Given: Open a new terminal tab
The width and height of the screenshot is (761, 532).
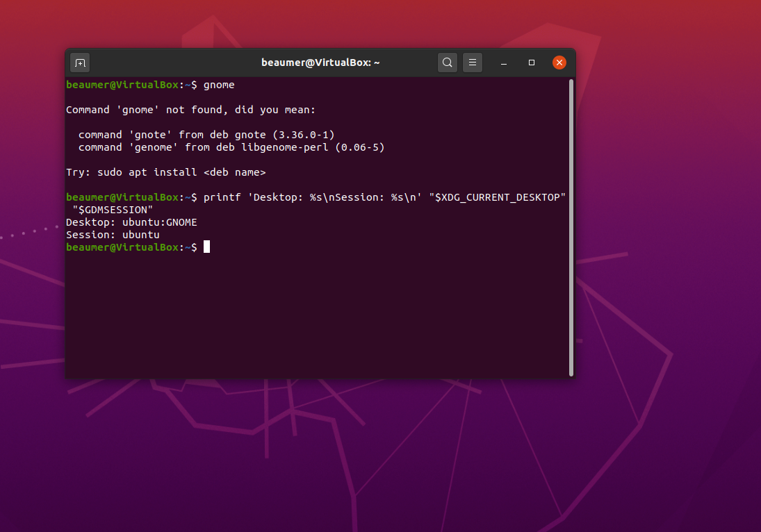Looking at the screenshot, I should (x=80, y=63).
